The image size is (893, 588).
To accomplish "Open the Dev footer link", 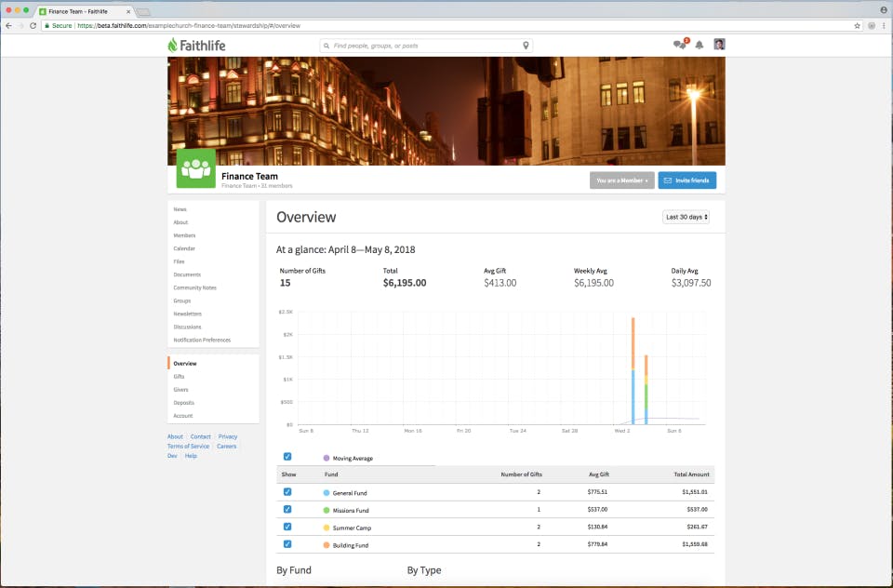I will tap(172, 457).
